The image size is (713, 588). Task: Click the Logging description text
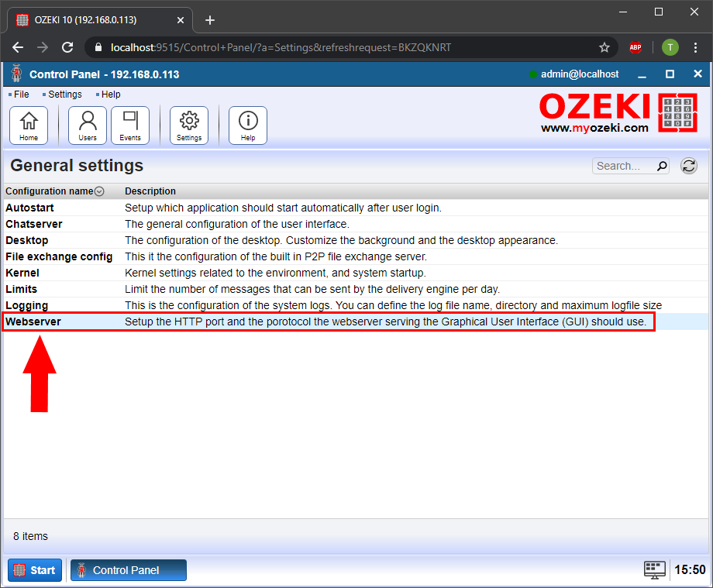(394, 306)
